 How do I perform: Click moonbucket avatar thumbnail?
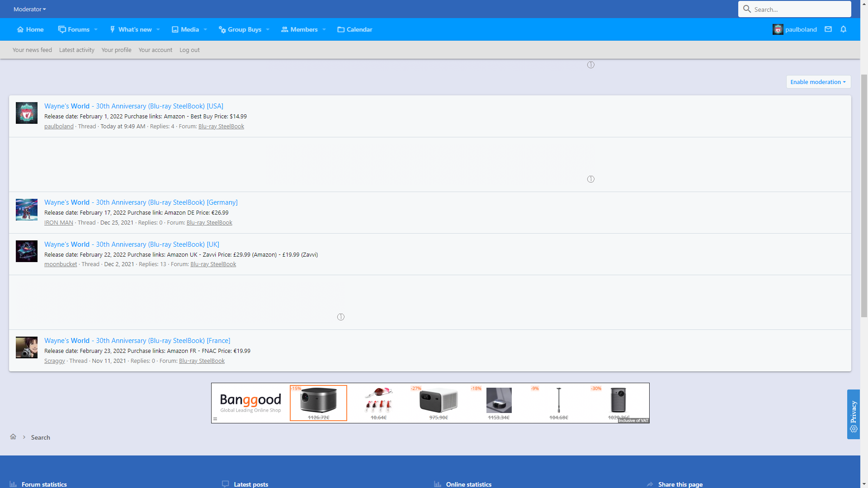tap(27, 251)
